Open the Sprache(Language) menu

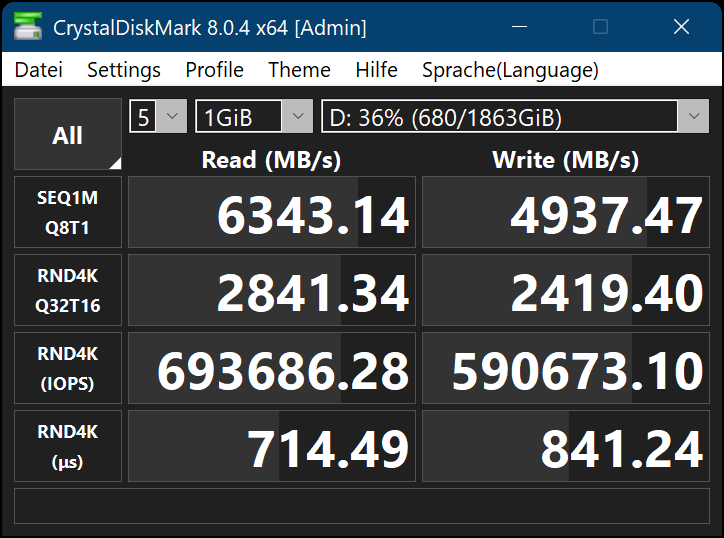510,70
